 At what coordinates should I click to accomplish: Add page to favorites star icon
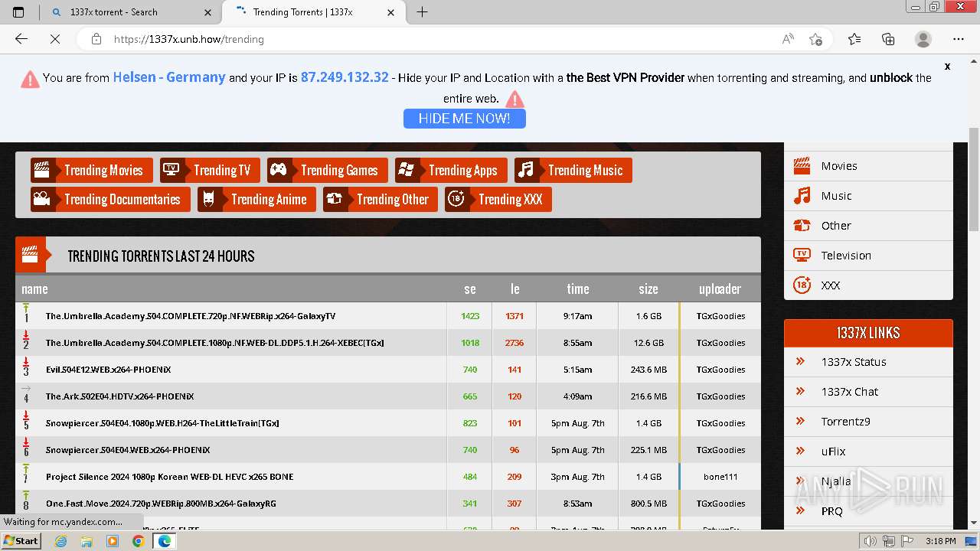click(x=815, y=39)
